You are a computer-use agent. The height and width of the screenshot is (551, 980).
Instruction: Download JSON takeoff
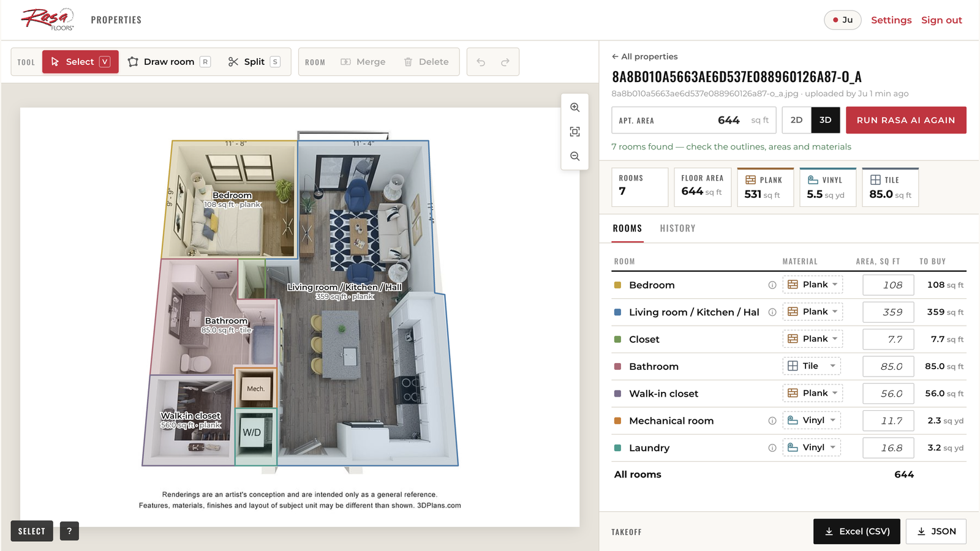(x=936, y=531)
